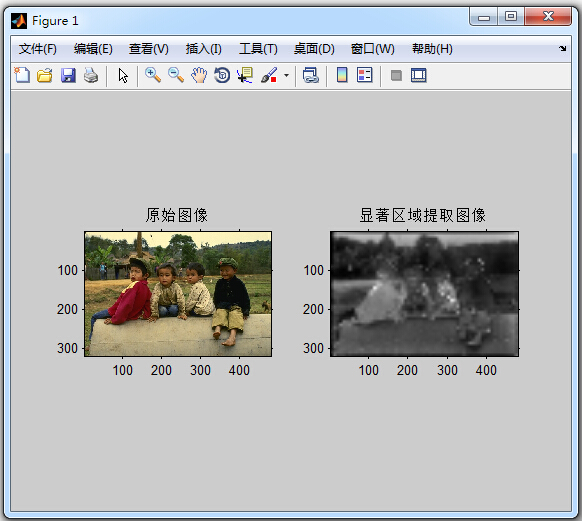Save the figure with the floppy disk icon
Image resolution: width=582 pixels, height=521 pixels.
pyautogui.click(x=68, y=75)
